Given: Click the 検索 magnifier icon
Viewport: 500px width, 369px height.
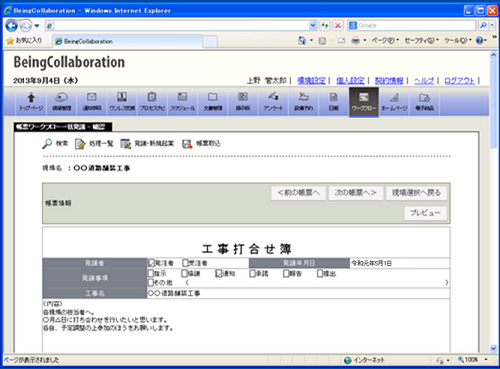Looking at the screenshot, I should pyautogui.click(x=47, y=144).
